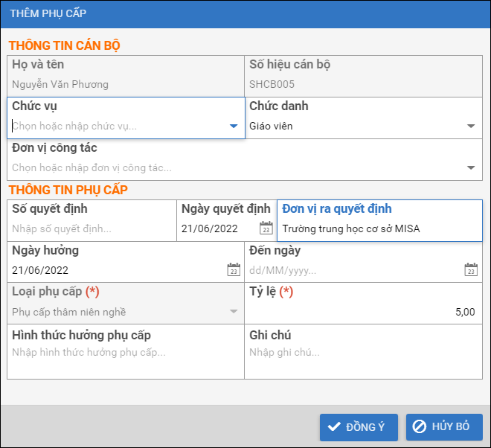The height and width of the screenshot is (448, 491).
Task: Expand the Chức vụ dropdown arrow
Action: click(x=234, y=127)
